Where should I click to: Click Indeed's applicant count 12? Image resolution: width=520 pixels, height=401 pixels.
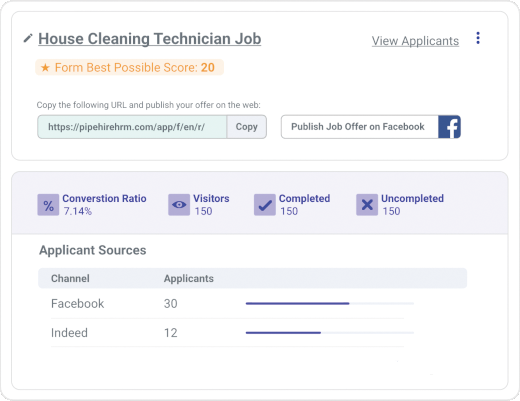[x=171, y=333]
